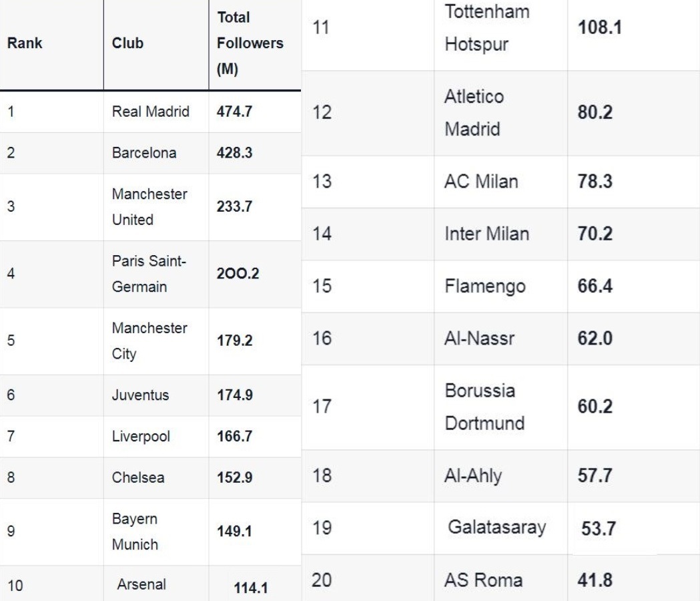
Task: Click the Paris Saint-Germain club name
Action: pyautogui.click(x=149, y=274)
